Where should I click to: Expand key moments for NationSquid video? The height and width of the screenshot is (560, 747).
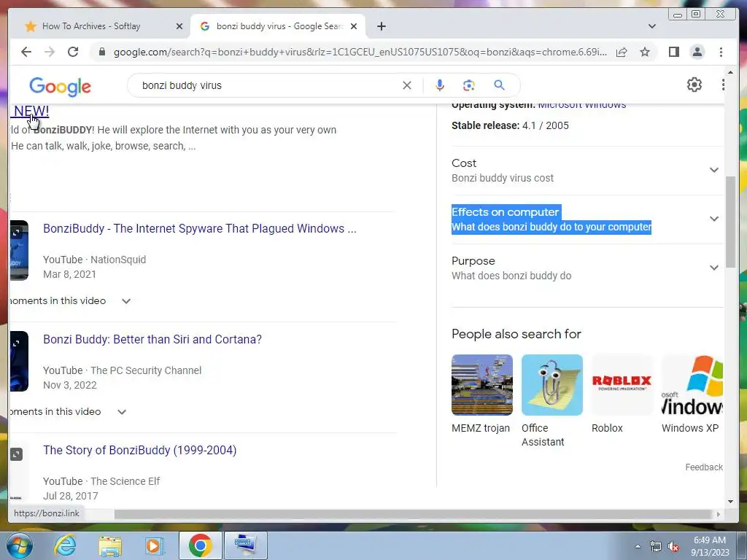125,301
